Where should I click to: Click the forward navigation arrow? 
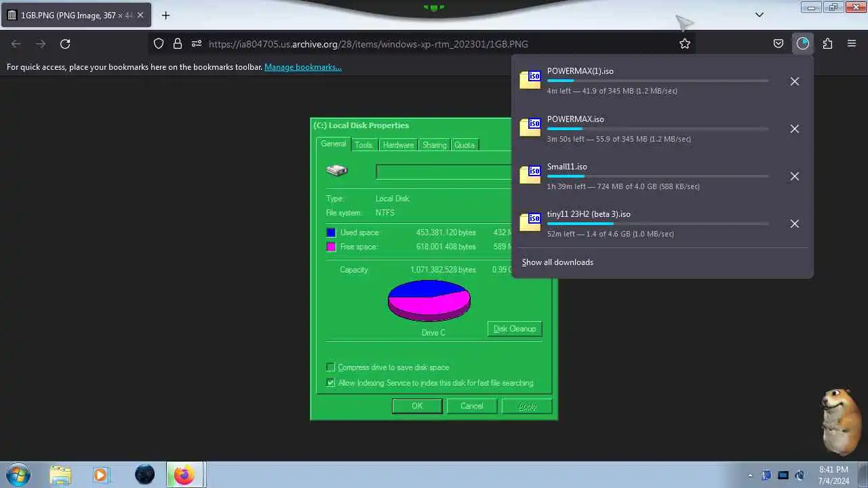click(41, 44)
